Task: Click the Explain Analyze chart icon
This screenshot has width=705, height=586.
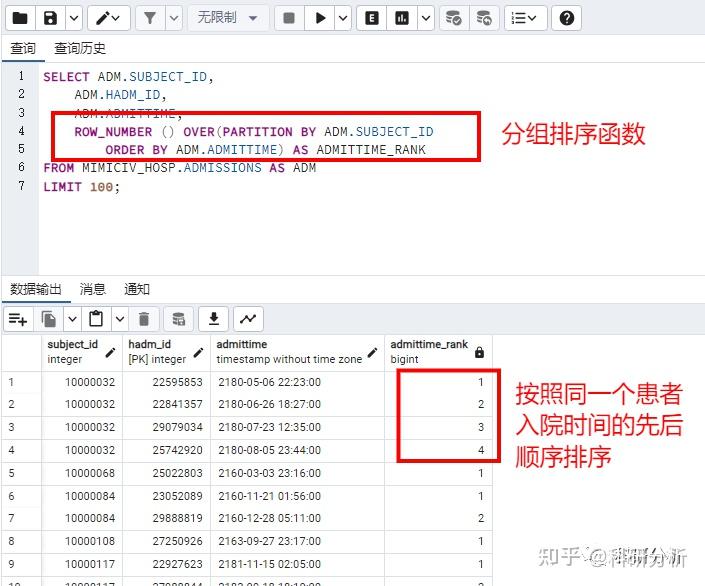Action: pyautogui.click(x=402, y=18)
